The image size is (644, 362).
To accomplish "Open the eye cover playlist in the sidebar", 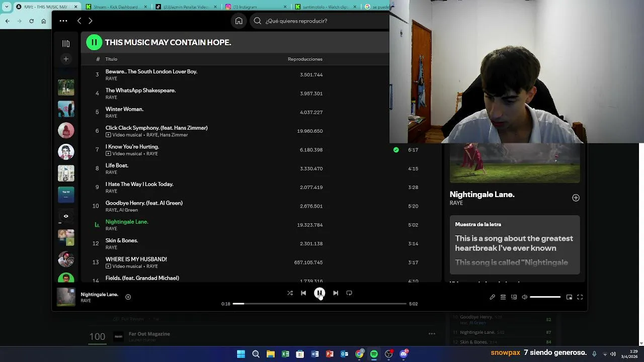I will coord(66,216).
